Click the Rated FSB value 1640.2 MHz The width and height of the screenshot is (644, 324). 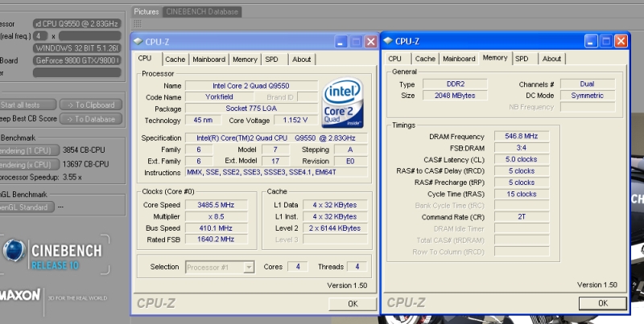(x=217, y=239)
